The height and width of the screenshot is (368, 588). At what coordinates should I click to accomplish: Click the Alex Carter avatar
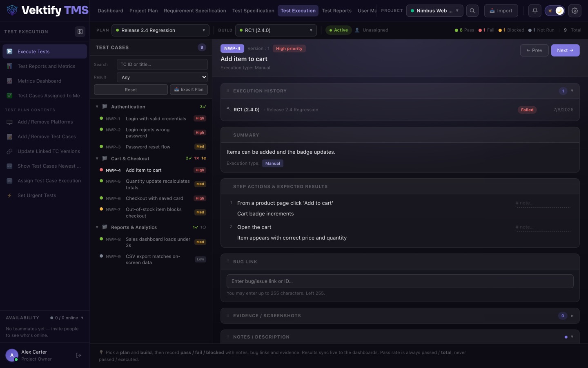click(x=12, y=355)
